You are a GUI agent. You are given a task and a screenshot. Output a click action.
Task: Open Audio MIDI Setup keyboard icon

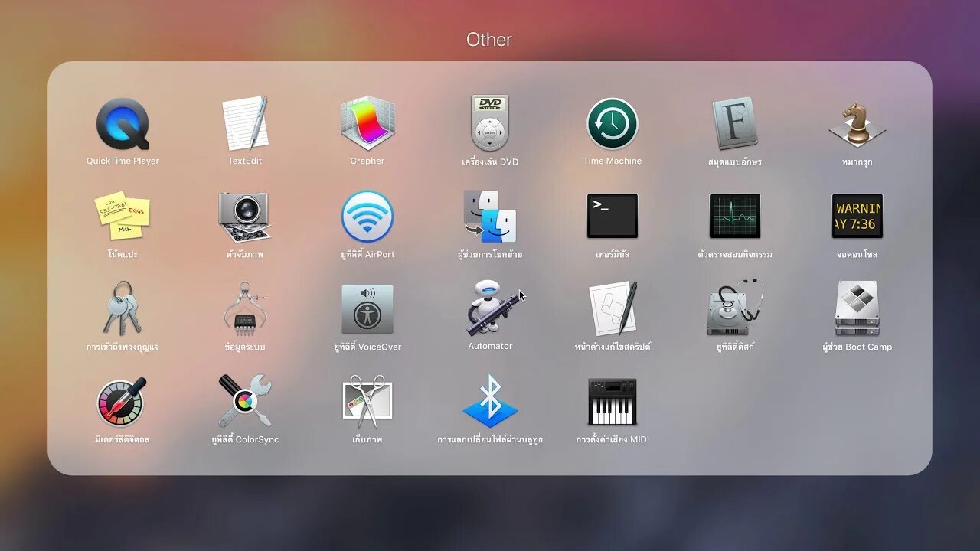[612, 402]
